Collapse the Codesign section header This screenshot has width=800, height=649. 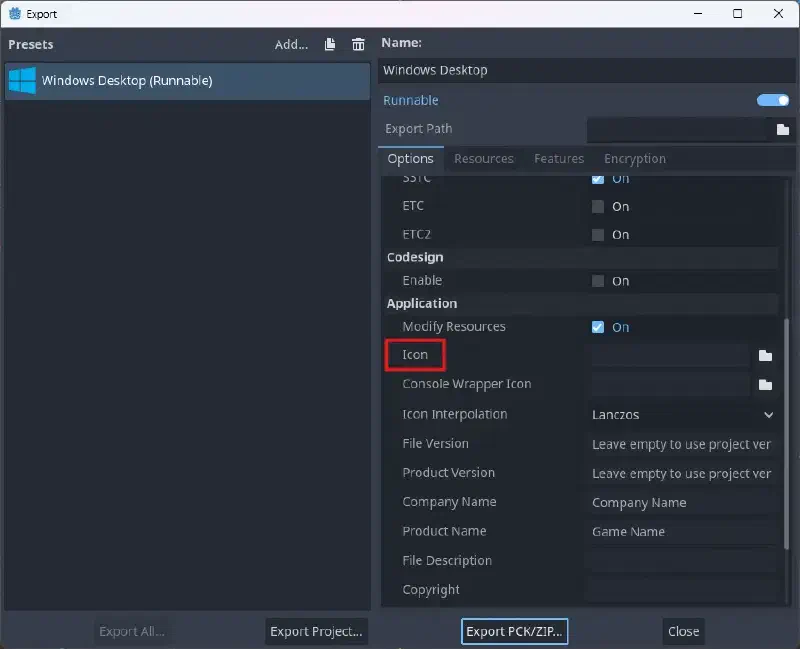580,257
